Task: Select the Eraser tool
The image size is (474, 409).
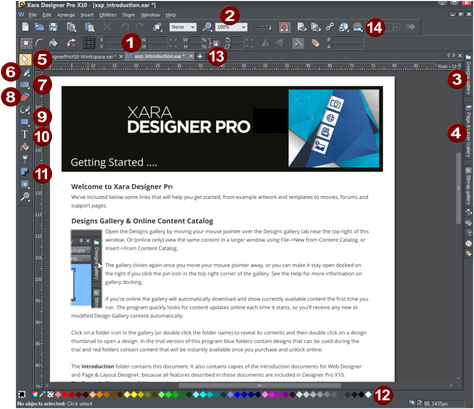Action: pyautogui.click(x=25, y=97)
